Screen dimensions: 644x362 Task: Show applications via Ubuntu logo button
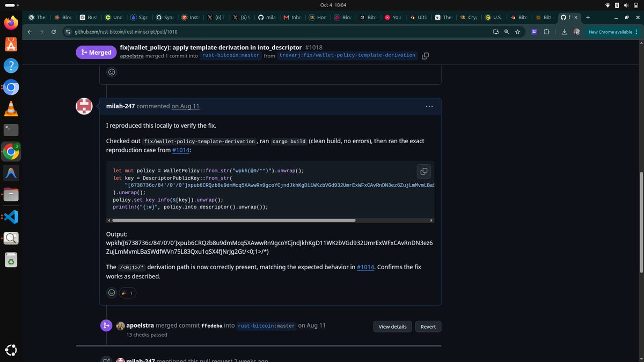coord(11,350)
